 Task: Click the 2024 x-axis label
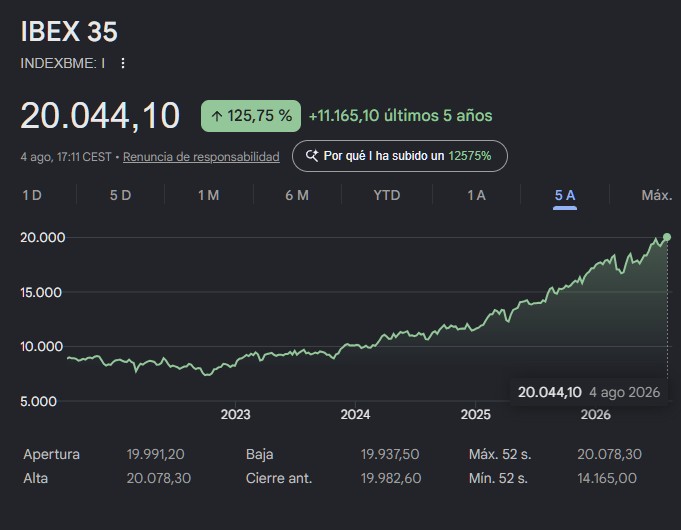pos(355,414)
